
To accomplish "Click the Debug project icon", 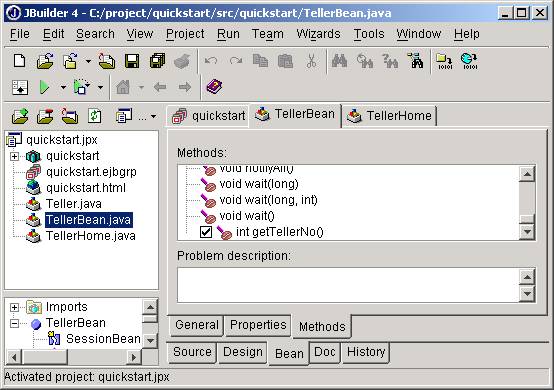I will click(81, 87).
